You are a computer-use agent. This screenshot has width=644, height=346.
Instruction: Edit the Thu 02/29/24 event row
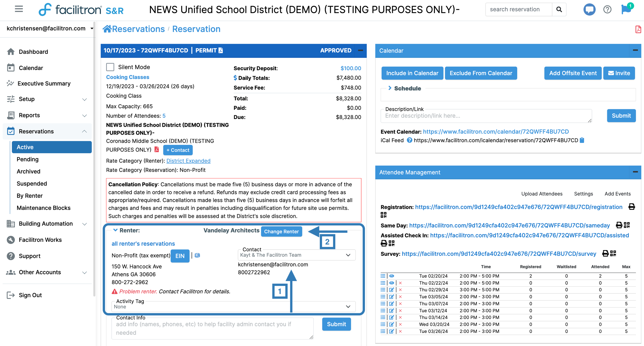tap(391, 290)
